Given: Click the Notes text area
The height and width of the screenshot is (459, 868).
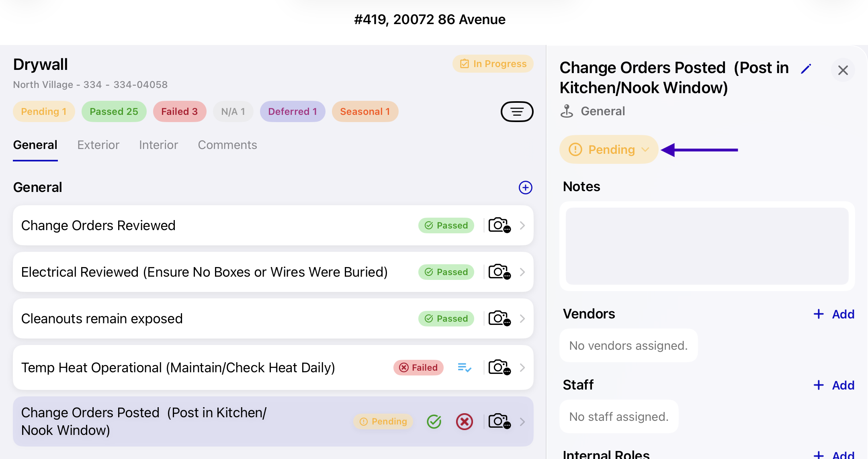Looking at the screenshot, I should point(707,246).
